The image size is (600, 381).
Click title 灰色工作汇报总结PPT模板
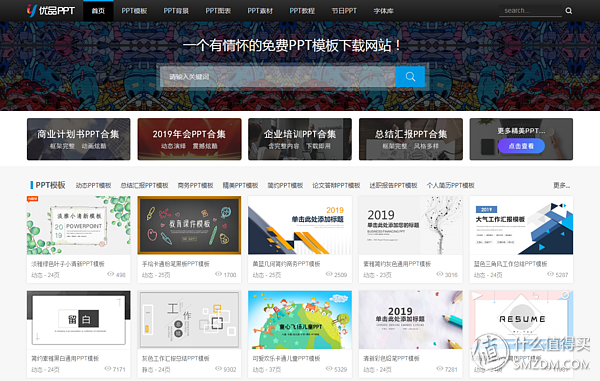point(176,358)
